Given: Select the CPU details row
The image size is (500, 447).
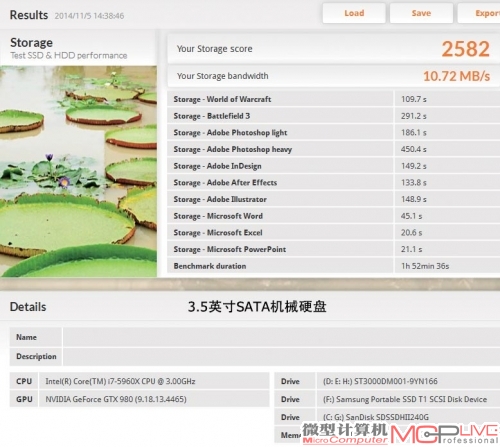Looking at the screenshot, I should (139, 381).
